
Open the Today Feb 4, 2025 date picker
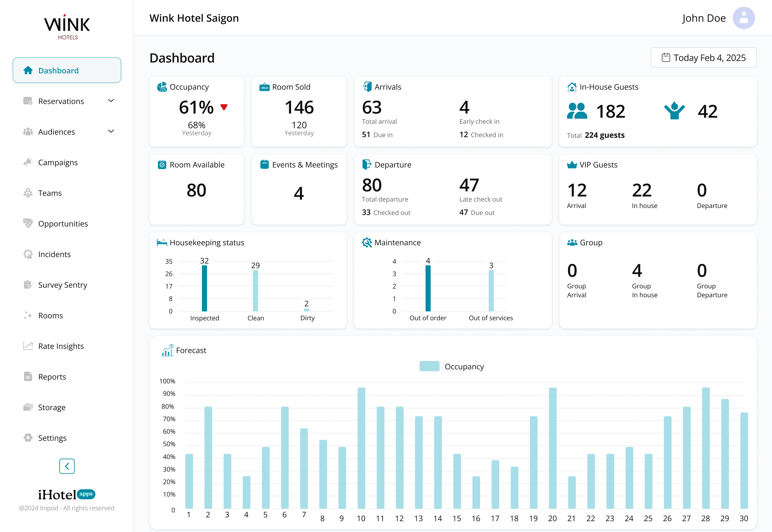click(x=703, y=58)
